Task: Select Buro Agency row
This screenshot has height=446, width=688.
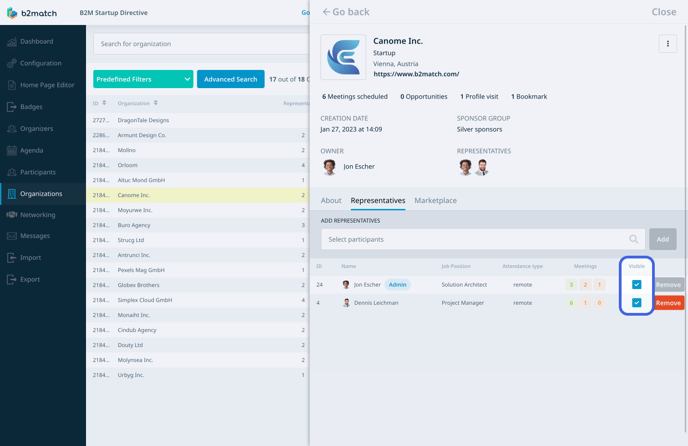Action: 198,225
